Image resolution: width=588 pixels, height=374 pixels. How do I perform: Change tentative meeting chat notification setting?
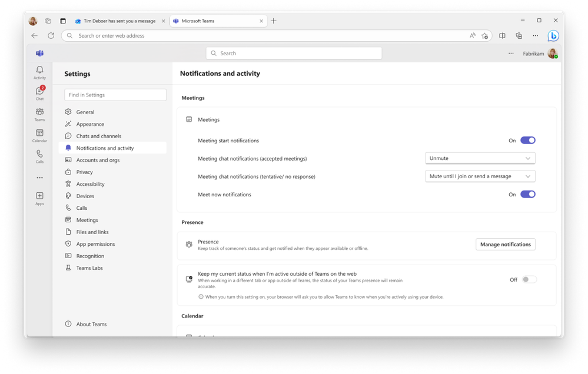point(480,176)
